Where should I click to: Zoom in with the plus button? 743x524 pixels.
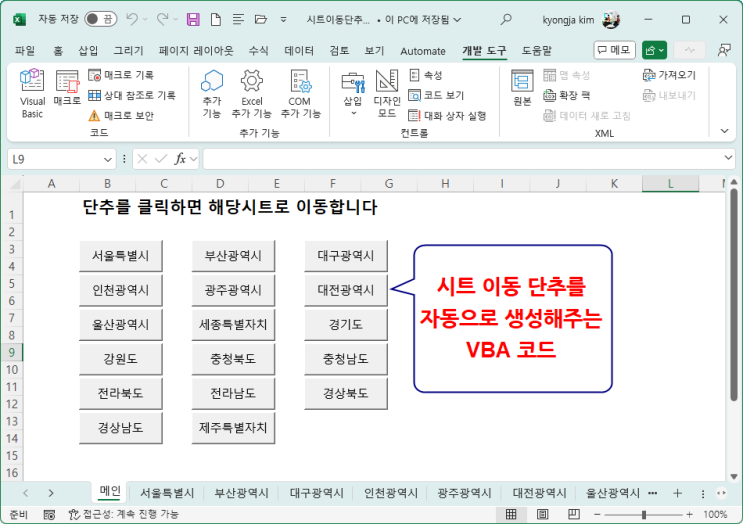coord(689,514)
